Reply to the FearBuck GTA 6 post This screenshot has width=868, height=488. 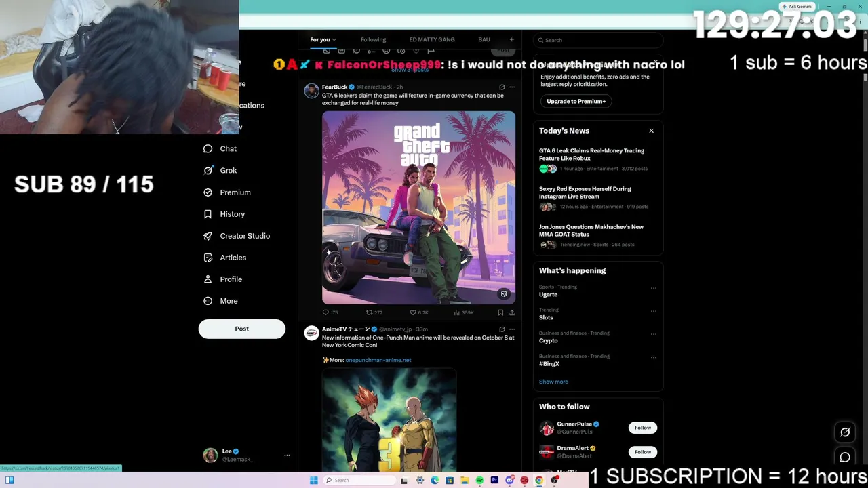click(330, 312)
